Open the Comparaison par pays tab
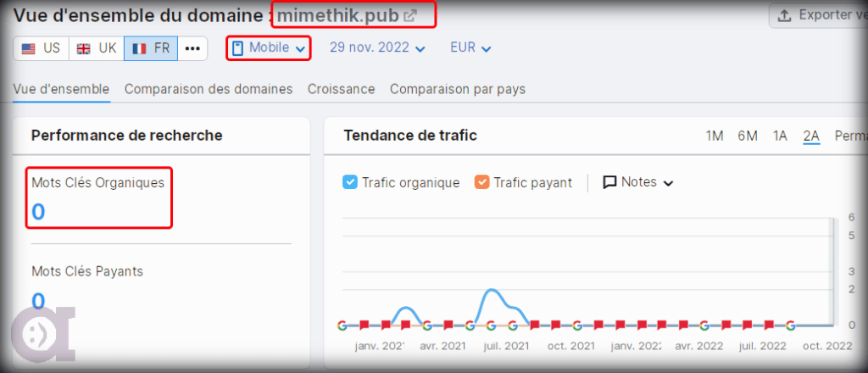Image resolution: width=868 pixels, height=373 pixels. tap(458, 89)
